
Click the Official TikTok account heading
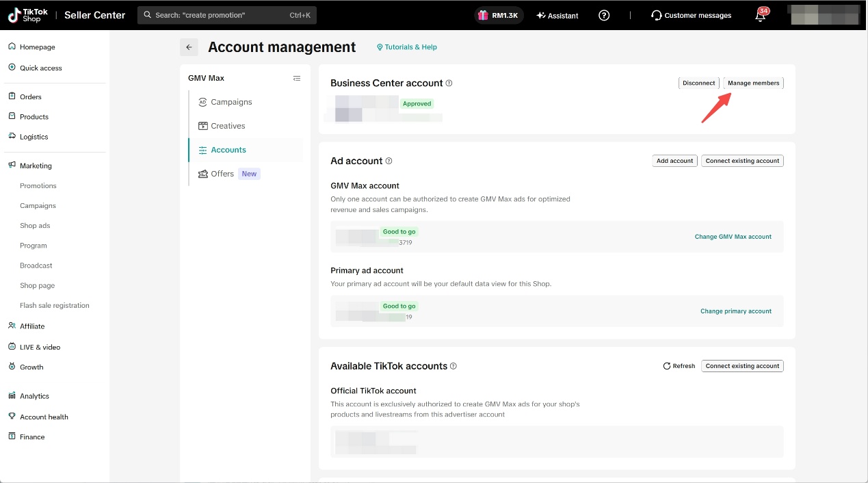tap(373, 391)
